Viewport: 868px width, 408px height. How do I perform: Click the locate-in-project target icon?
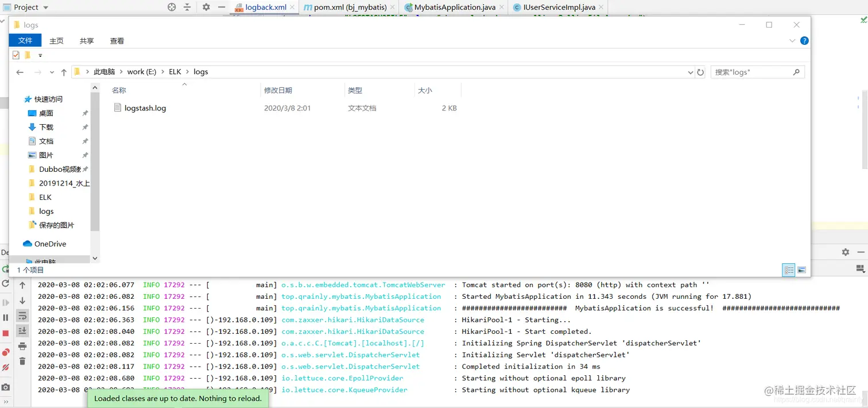pyautogui.click(x=172, y=7)
